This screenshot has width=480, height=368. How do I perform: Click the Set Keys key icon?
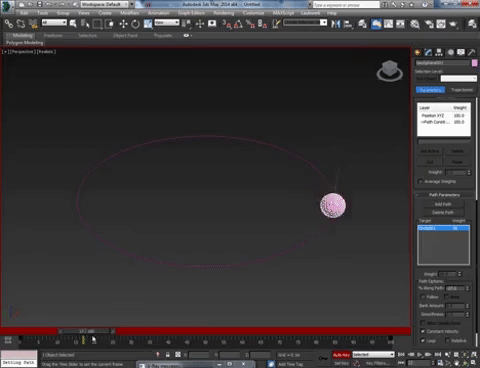[322, 358]
